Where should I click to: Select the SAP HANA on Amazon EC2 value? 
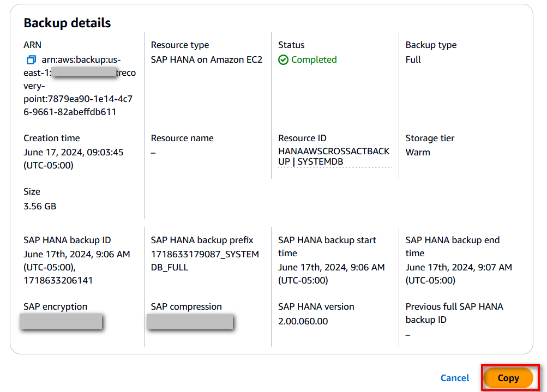206,59
